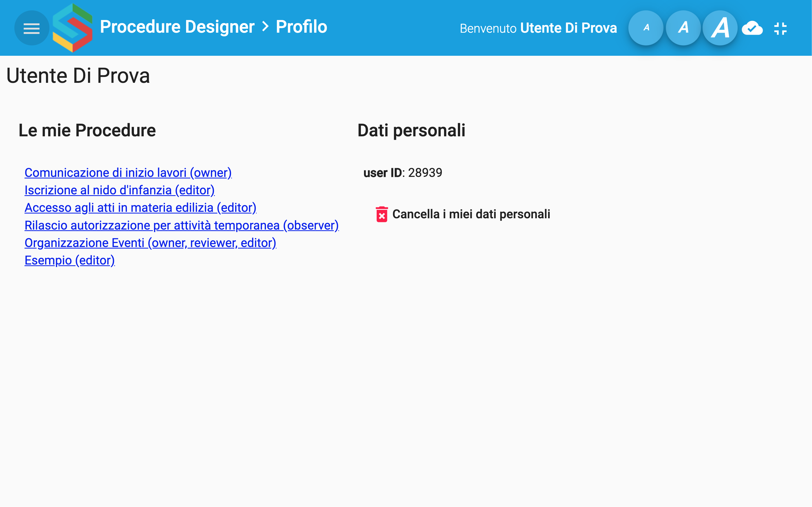Select the large font size button
Viewport: 812px width, 507px height.
[720, 28]
